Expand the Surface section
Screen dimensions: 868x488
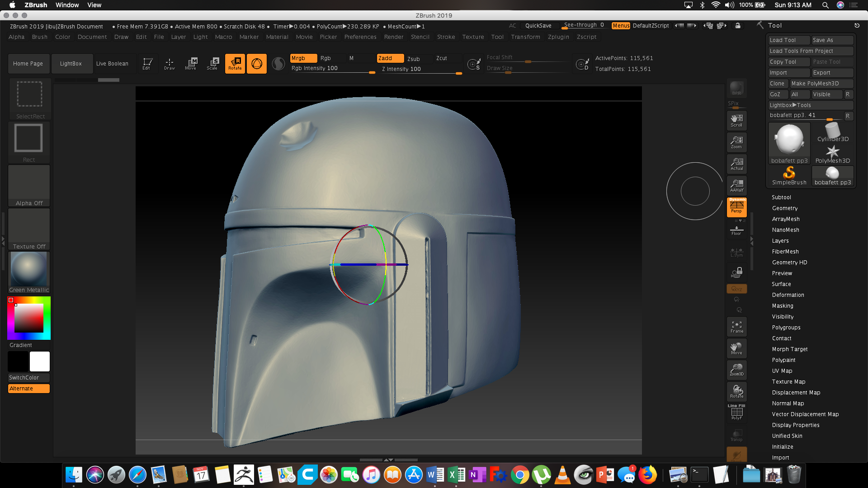click(x=781, y=284)
